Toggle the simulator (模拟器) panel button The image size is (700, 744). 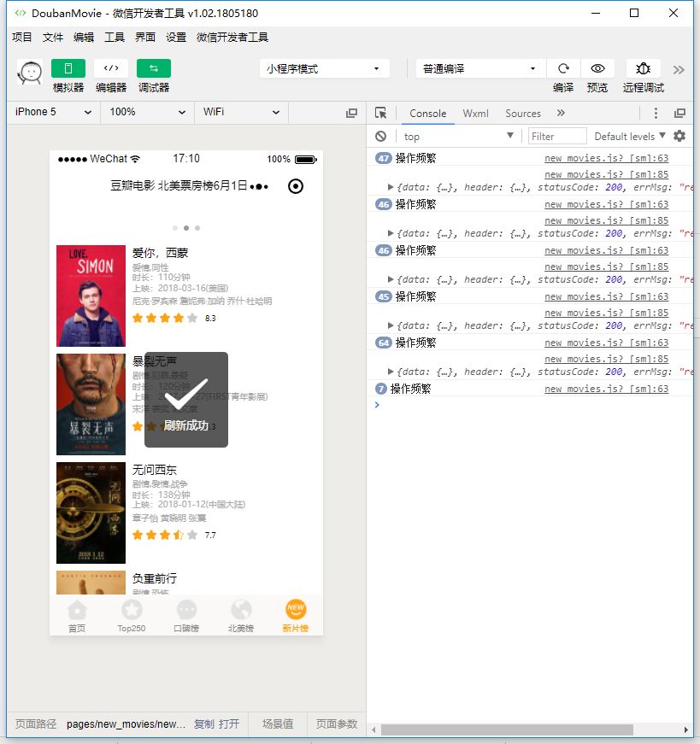tap(68, 68)
